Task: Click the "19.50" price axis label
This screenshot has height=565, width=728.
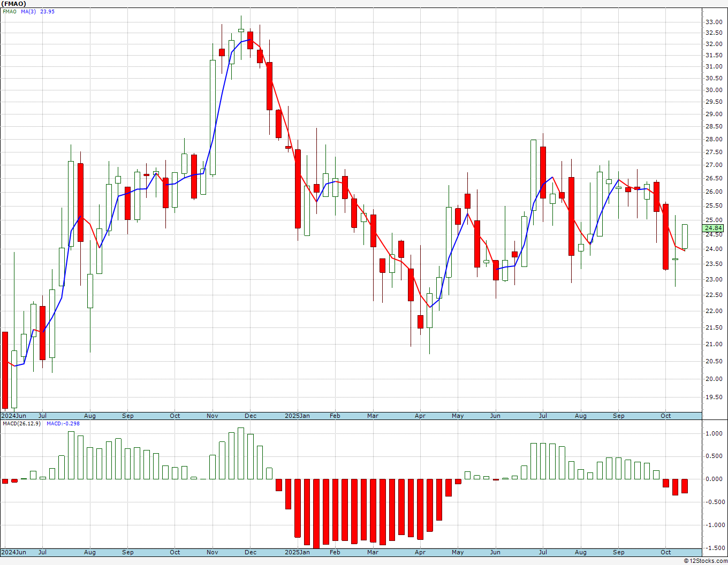Action: pos(714,397)
